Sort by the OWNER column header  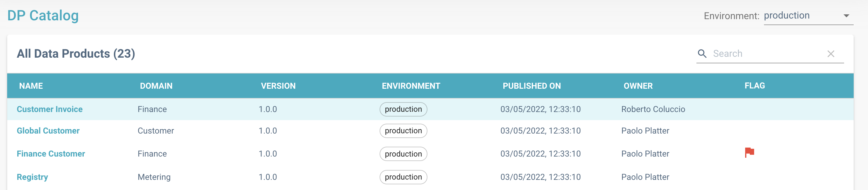click(638, 86)
